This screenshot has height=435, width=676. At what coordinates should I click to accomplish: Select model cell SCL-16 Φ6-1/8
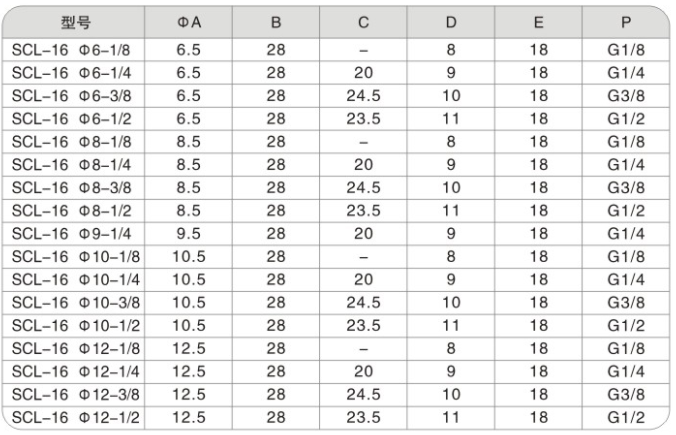point(73,50)
